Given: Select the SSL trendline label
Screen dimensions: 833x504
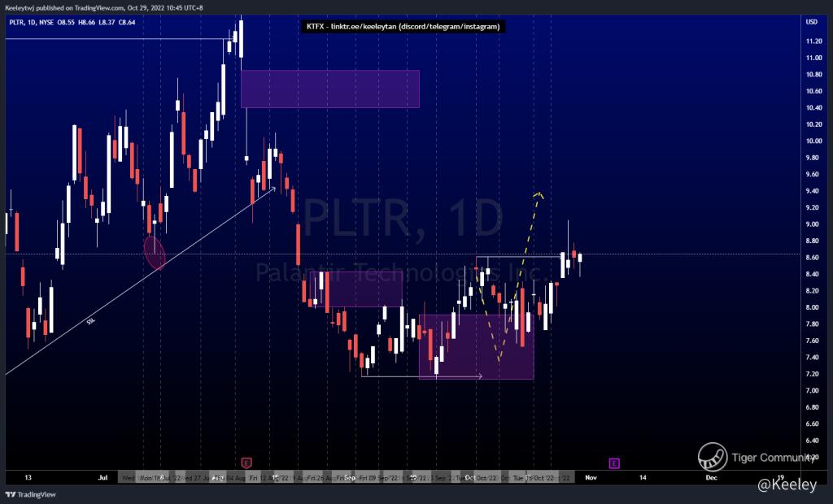Looking at the screenshot, I should tap(91, 321).
